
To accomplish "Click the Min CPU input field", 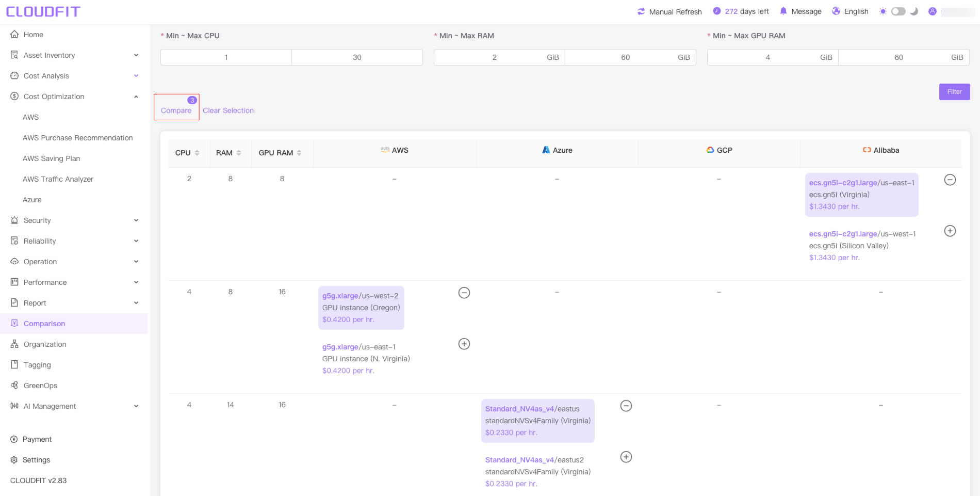I will pos(226,57).
